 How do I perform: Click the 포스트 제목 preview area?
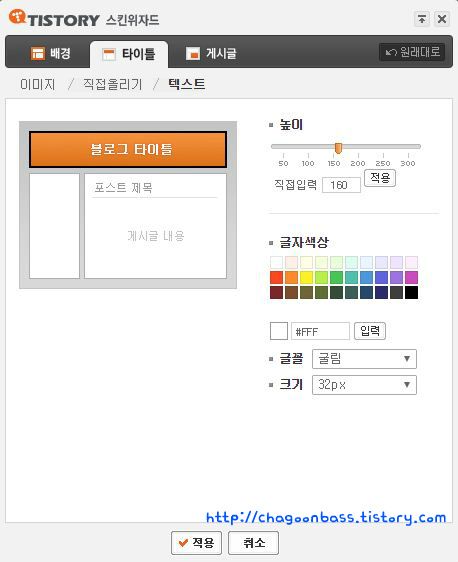[123, 187]
